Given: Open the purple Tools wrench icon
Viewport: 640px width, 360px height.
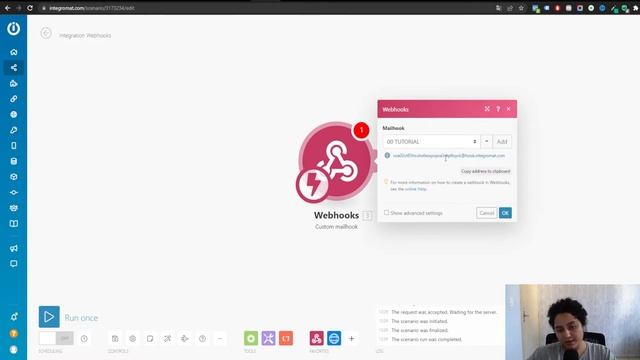Looking at the screenshot, I should click(x=269, y=338).
